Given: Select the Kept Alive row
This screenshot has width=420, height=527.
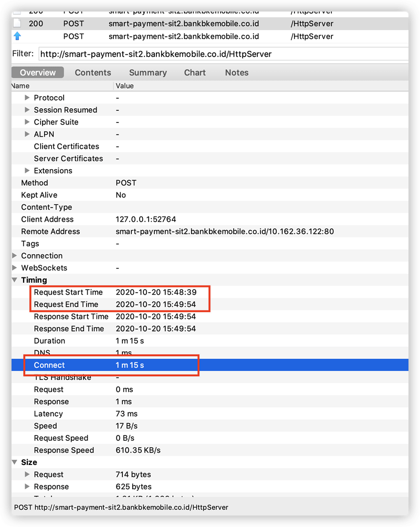Looking at the screenshot, I should coord(210,195).
